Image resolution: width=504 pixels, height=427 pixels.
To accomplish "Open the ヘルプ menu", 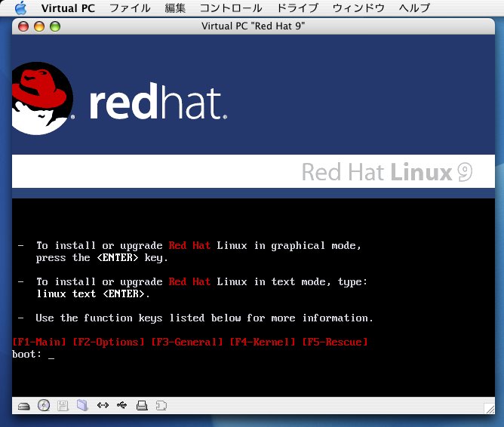I will [414, 8].
